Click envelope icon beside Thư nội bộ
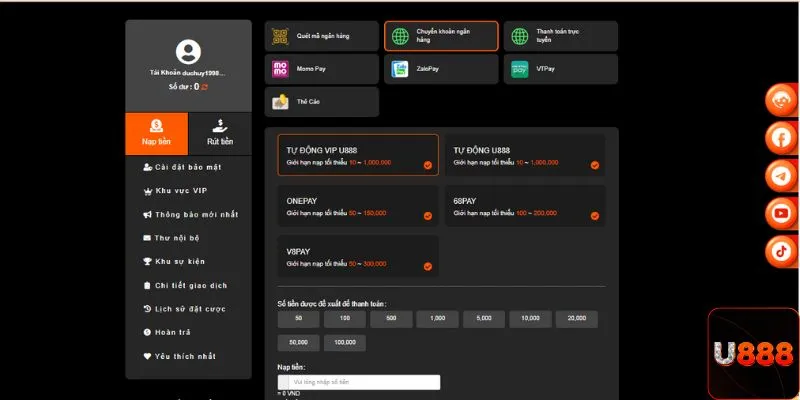Viewport: 800px width, 400px height. (x=147, y=238)
